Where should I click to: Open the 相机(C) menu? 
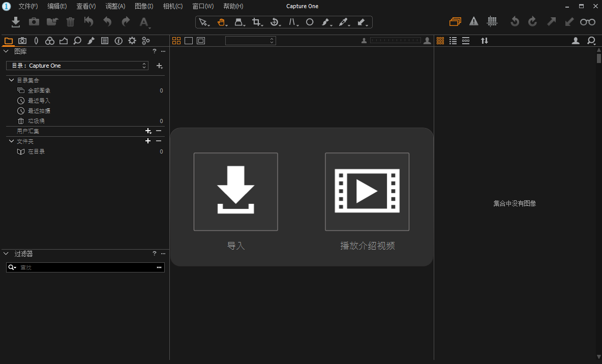(173, 6)
